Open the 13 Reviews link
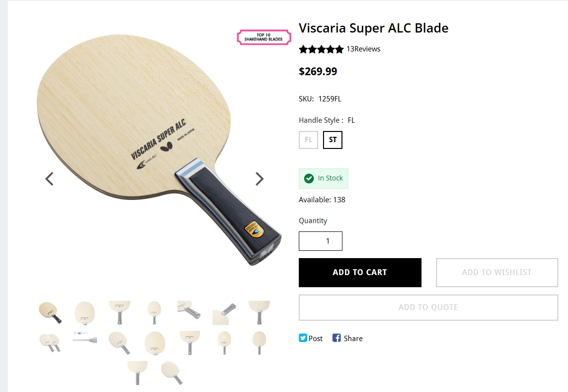This screenshot has height=392, width=568. [x=363, y=49]
